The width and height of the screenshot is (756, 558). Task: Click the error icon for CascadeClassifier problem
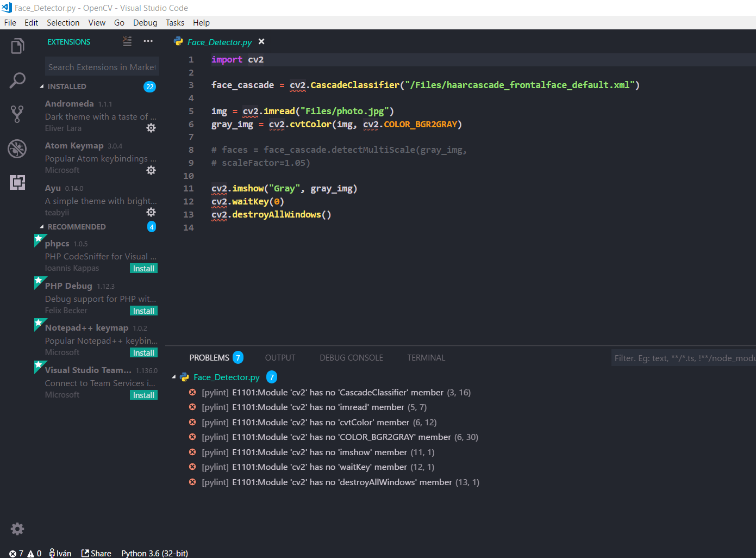tap(192, 392)
